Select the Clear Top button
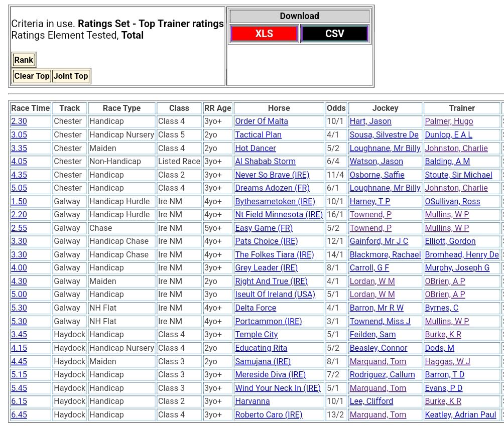504x427 pixels. (32, 76)
